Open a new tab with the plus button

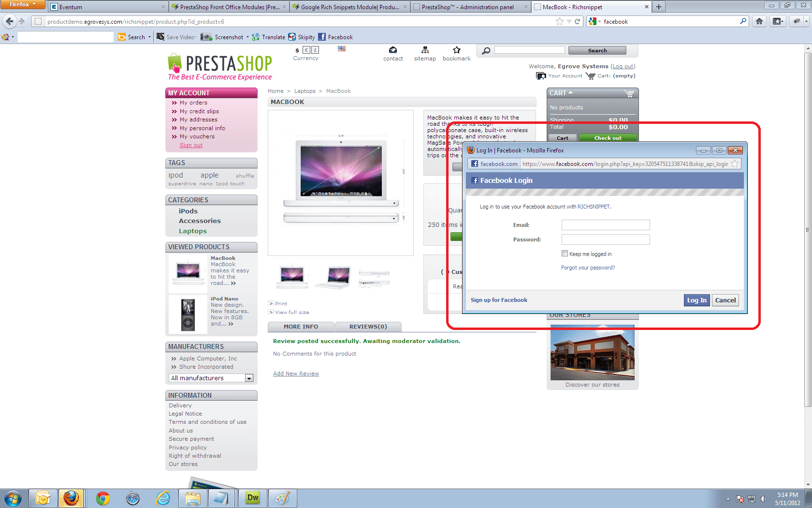click(x=658, y=7)
